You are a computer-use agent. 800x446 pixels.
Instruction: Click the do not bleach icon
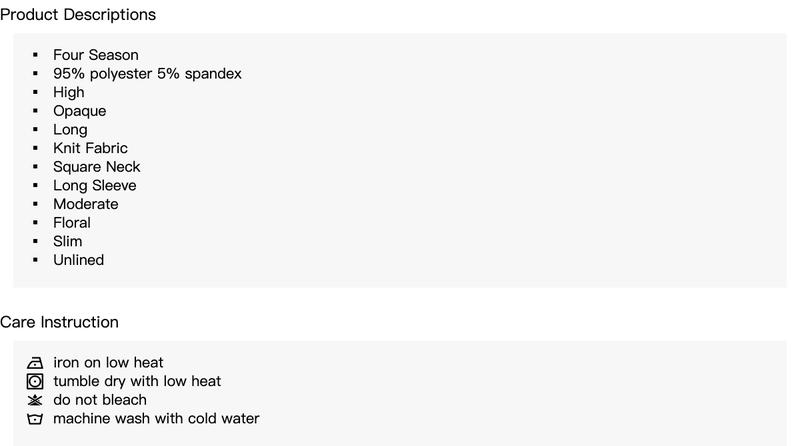[35, 400]
